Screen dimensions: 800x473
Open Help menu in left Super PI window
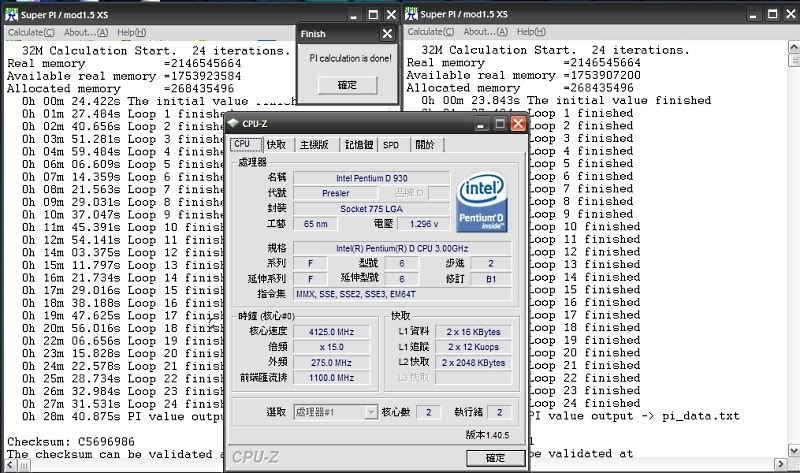click(x=132, y=33)
